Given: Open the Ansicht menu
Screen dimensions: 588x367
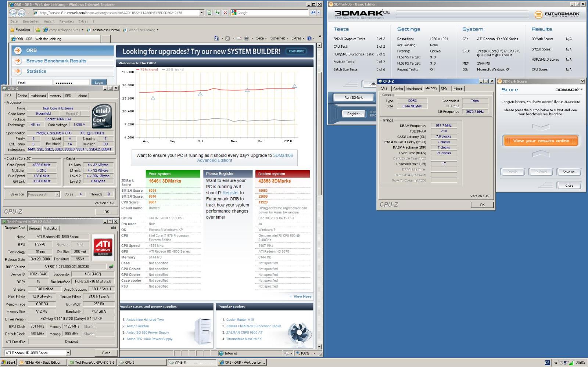Looking at the screenshot, I should click(x=49, y=21).
